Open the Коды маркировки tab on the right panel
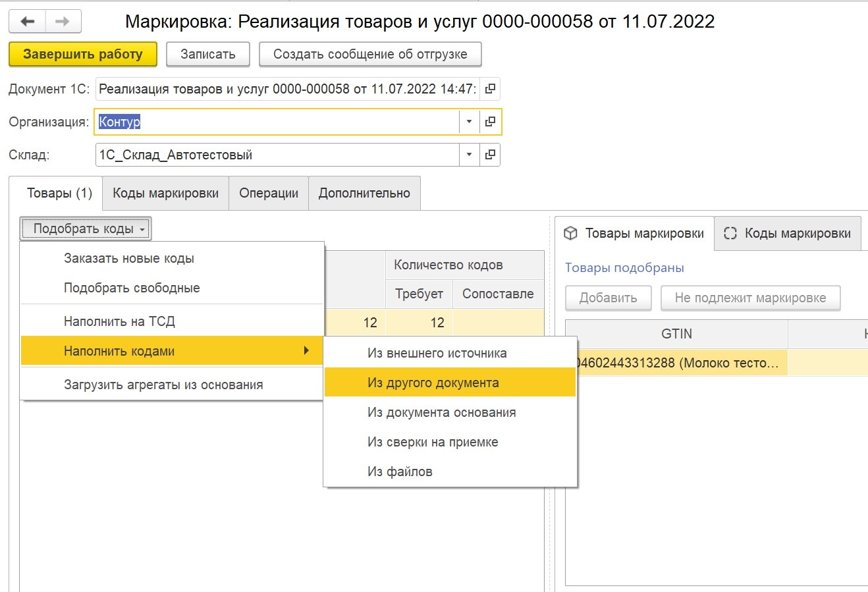Screen dimensions: 868x592 pyautogui.click(x=788, y=233)
